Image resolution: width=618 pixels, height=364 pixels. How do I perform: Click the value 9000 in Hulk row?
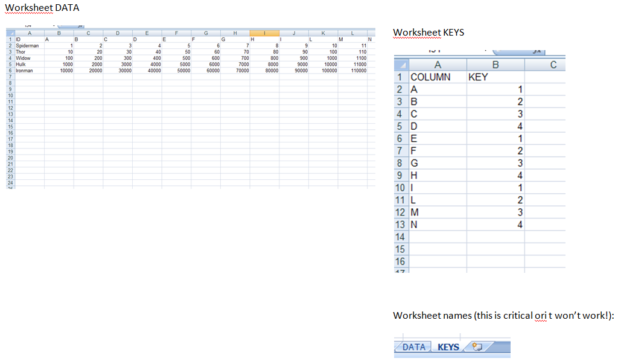[294, 64]
